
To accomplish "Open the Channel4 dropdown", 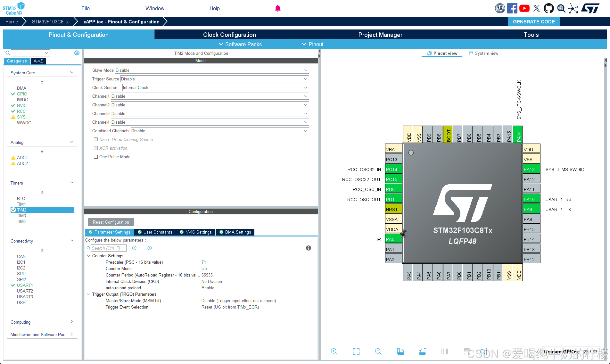I will pyautogui.click(x=210, y=122).
